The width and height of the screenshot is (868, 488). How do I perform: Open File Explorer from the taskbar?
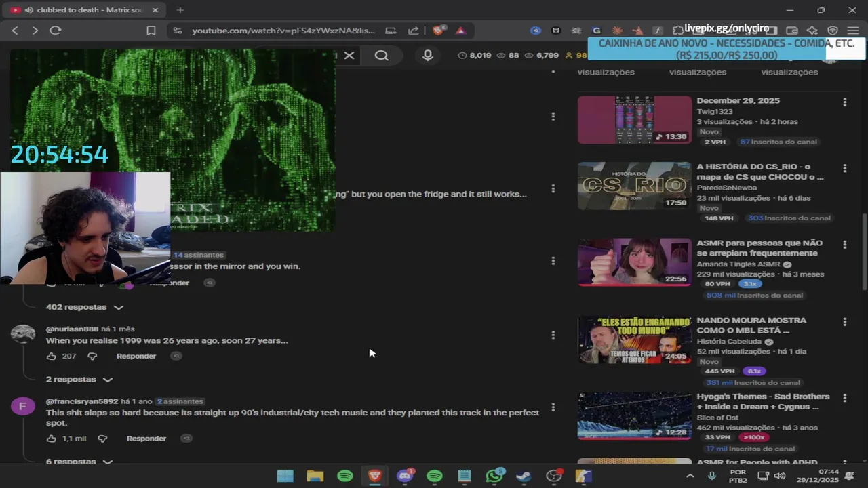click(x=315, y=476)
